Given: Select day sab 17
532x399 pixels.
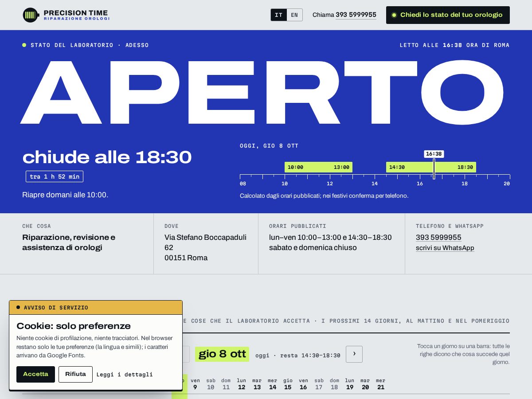Looking at the screenshot, I should (x=319, y=384).
